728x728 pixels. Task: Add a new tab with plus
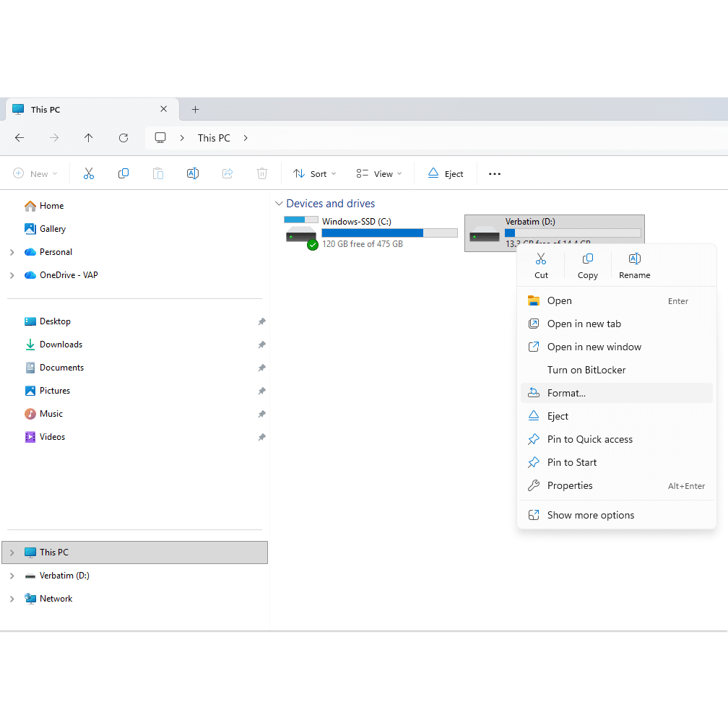coord(196,110)
